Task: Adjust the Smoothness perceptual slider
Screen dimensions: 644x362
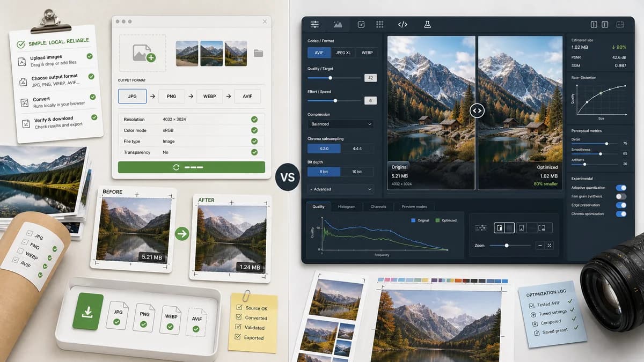Action: point(594,153)
